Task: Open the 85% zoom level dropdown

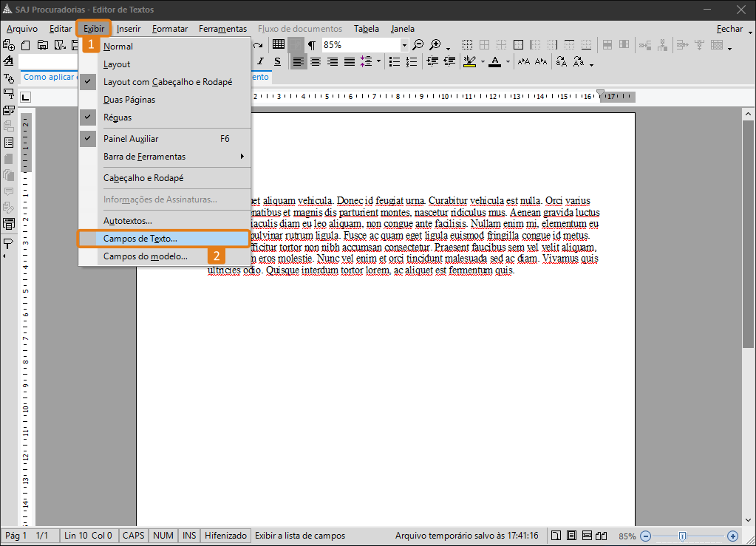Action: click(404, 45)
